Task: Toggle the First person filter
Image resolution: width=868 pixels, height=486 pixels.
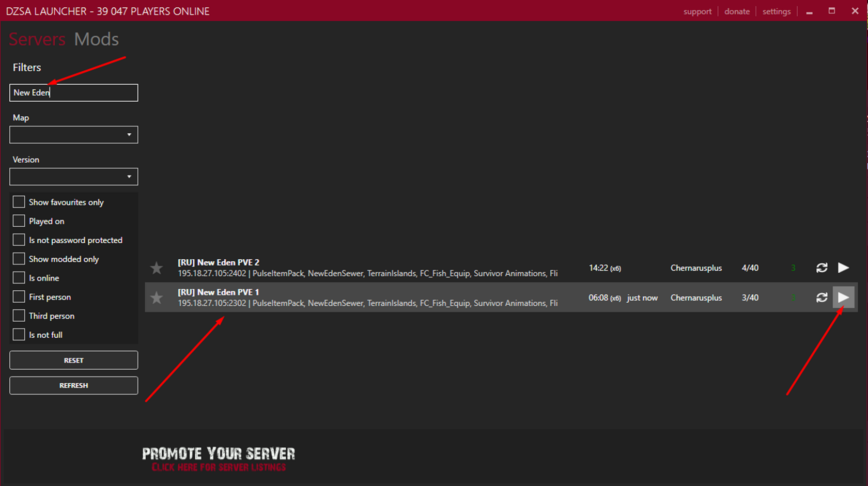Action: (19, 297)
